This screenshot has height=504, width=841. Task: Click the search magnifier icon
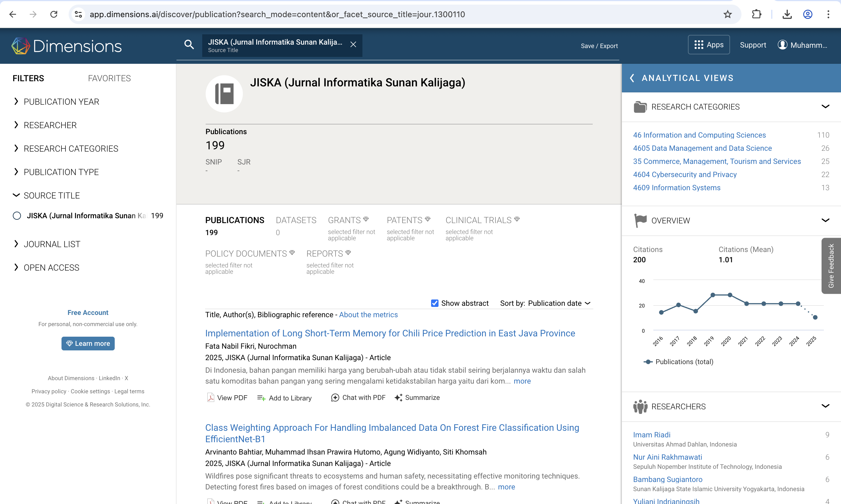coord(189,45)
